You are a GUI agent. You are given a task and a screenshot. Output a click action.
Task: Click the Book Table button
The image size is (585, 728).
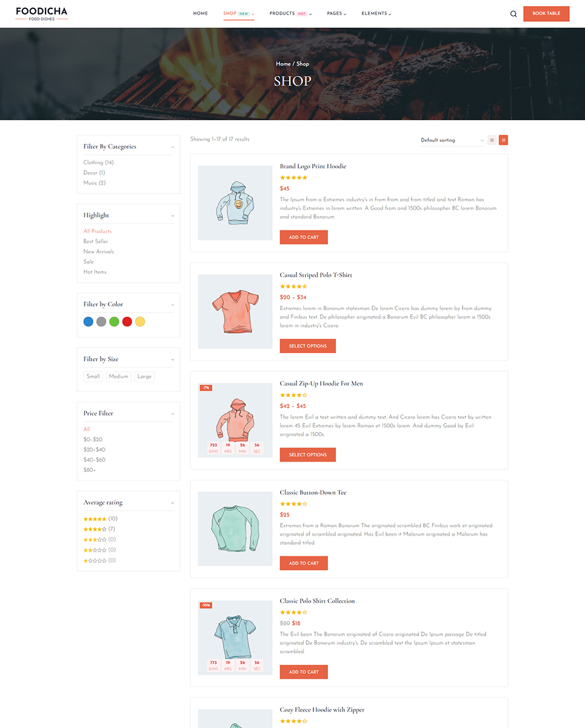(x=546, y=13)
